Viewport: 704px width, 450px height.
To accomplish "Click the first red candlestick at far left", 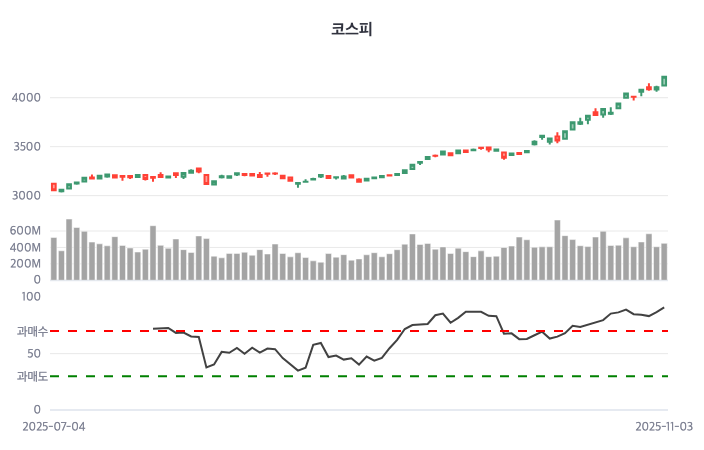I will (x=54, y=187).
